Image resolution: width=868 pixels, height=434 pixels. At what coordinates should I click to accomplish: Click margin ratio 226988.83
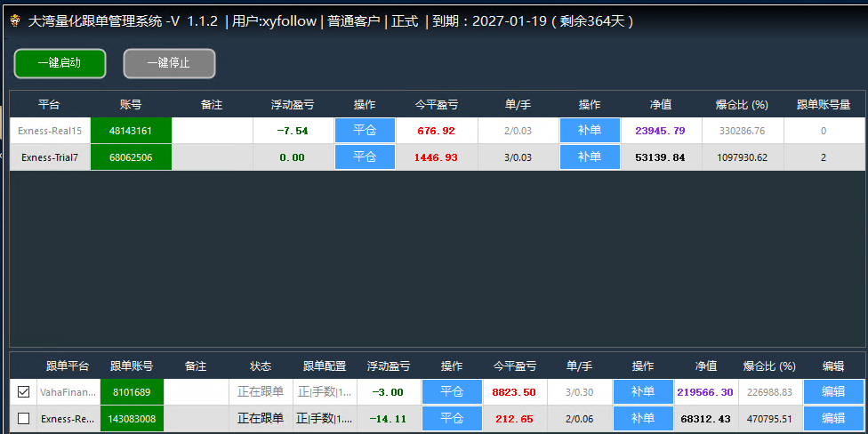pos(769,392)
